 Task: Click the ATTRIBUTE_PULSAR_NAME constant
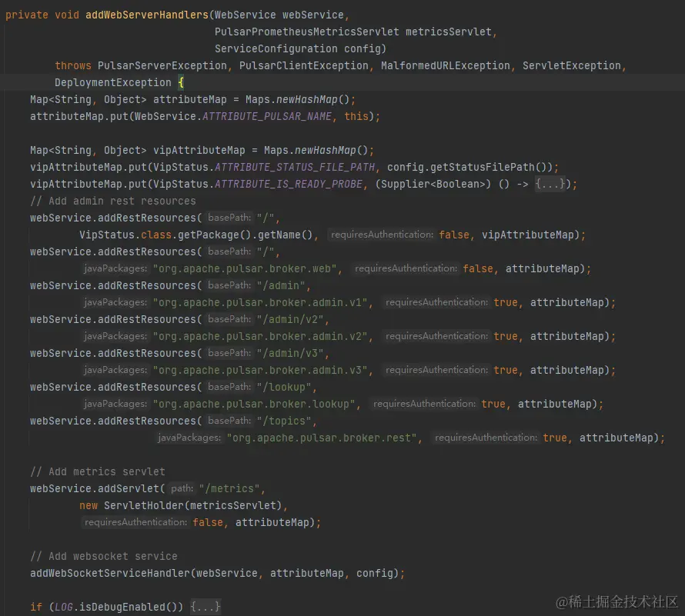(266, 117)
